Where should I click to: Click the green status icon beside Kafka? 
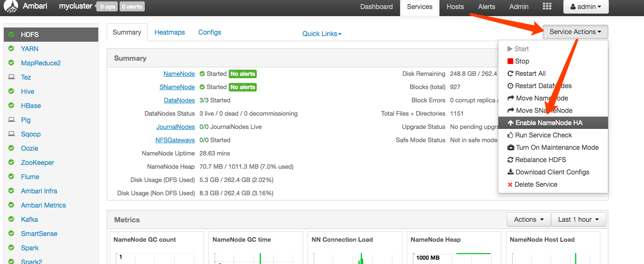coord(11,219)
